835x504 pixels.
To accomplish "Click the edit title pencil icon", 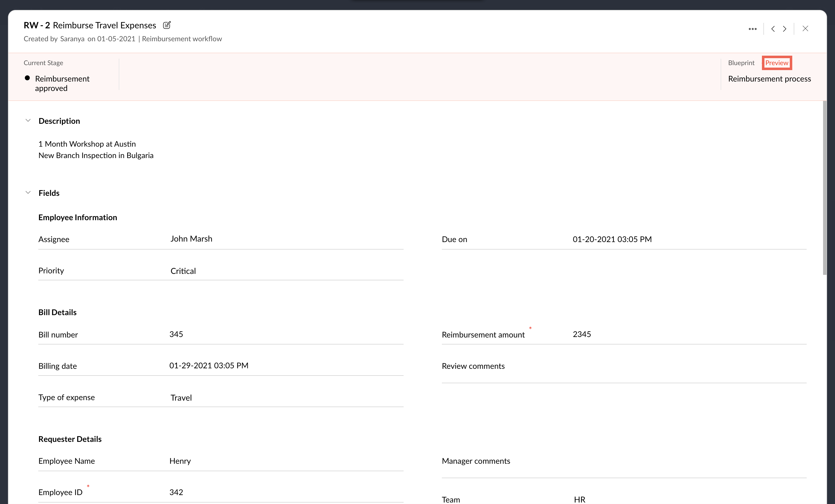I will click(x=167, y=25).
